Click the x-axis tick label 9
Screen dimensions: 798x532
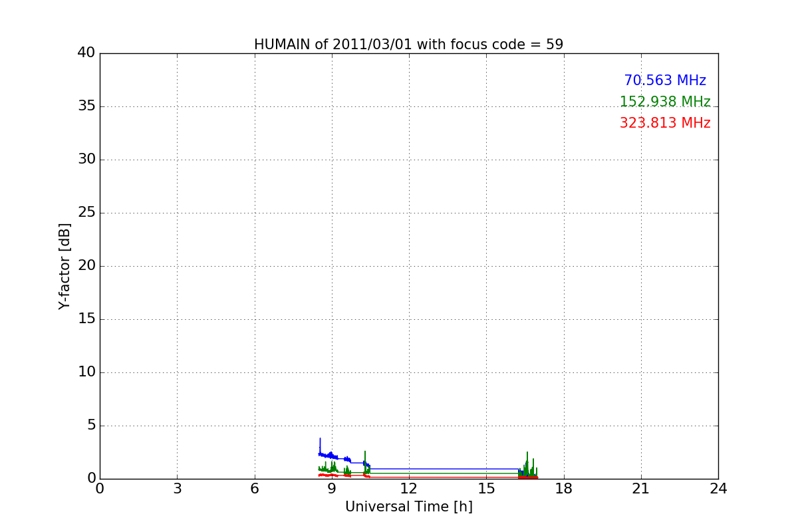coord(332,489)
